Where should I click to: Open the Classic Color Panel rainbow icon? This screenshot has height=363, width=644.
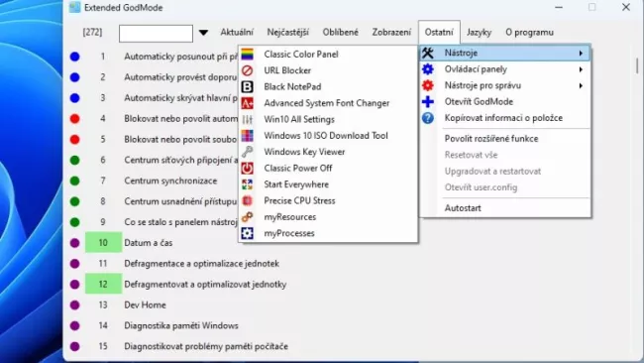[248, 55]
